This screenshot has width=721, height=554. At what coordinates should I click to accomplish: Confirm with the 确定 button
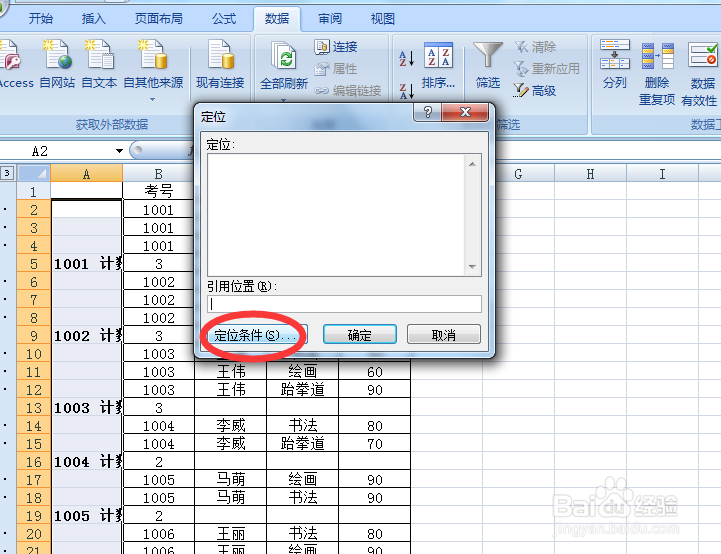tap(360, 334)
